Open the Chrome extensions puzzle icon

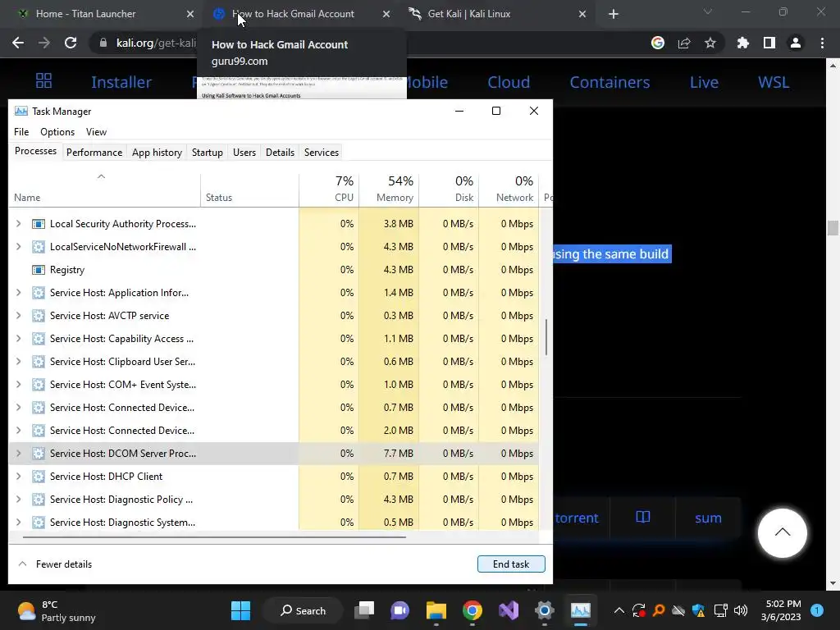(742, 43)
